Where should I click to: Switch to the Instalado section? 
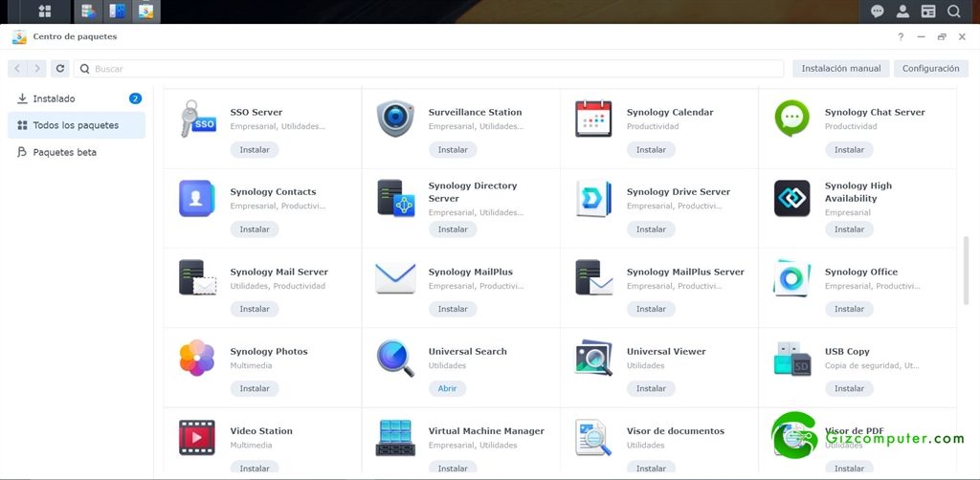click(x=77, y=98)
